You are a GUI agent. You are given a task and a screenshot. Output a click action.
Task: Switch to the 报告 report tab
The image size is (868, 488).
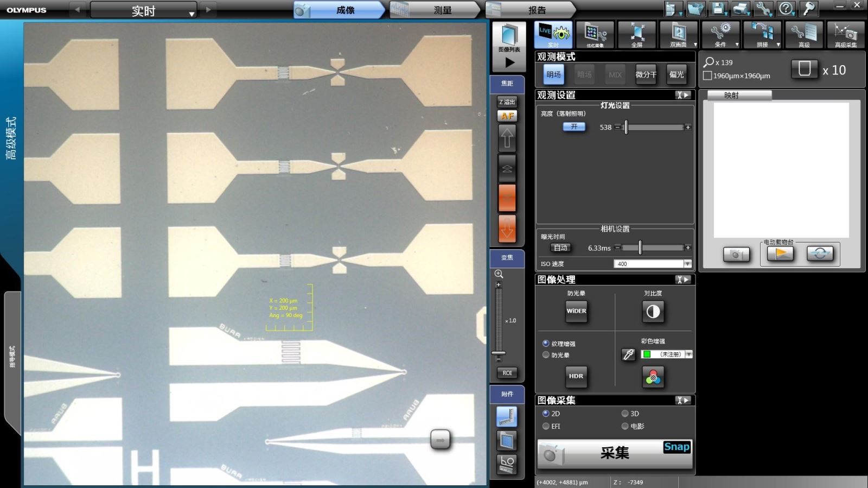(537, 10)
